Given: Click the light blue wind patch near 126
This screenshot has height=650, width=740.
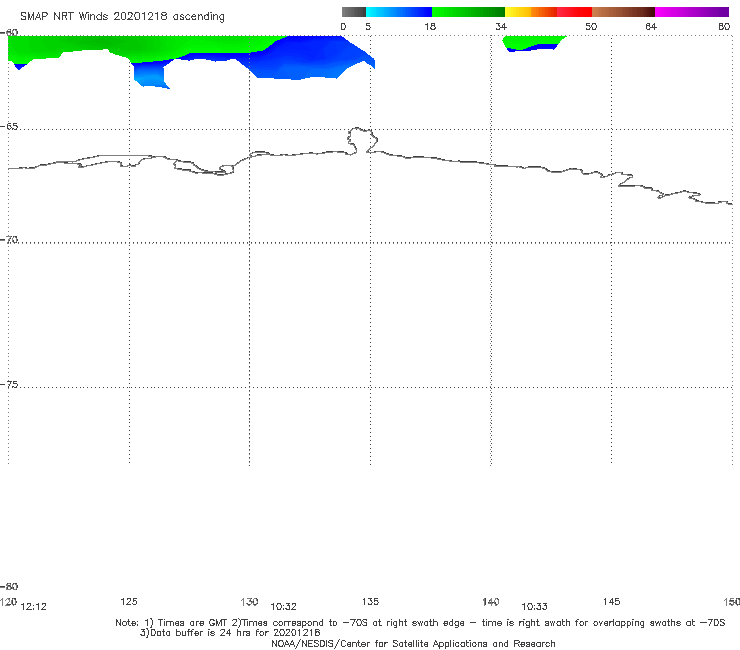Looking at the screenshot, I should click(x=149, y=76).
